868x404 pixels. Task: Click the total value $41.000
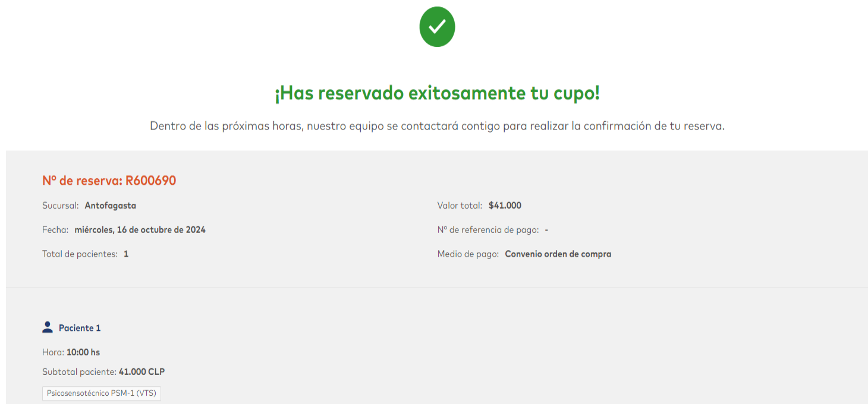[x=505, y=206]
